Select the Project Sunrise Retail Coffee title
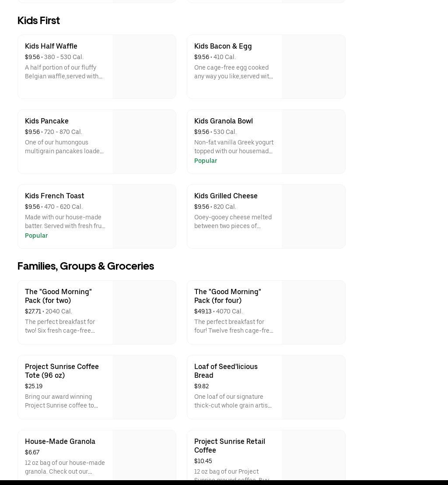The width and height of the screenshot is (448, 485). (230, 446)
